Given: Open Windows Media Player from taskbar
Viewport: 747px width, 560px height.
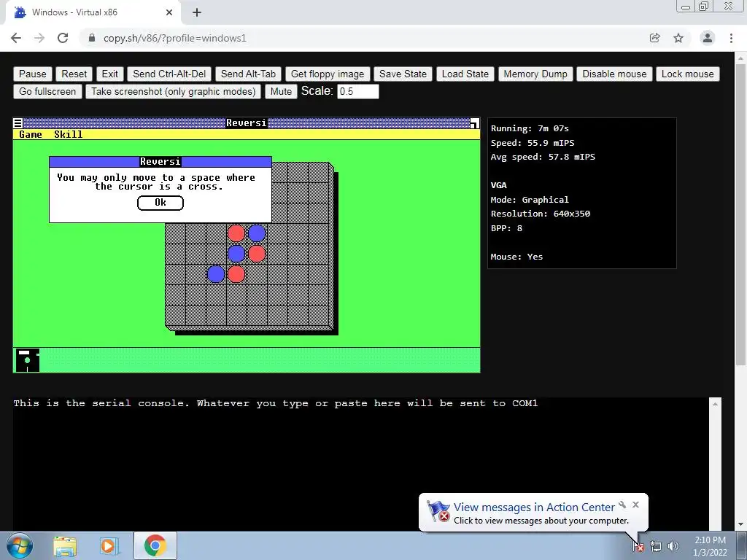Looking at the screenshot, I should click(x=109, y=545).
